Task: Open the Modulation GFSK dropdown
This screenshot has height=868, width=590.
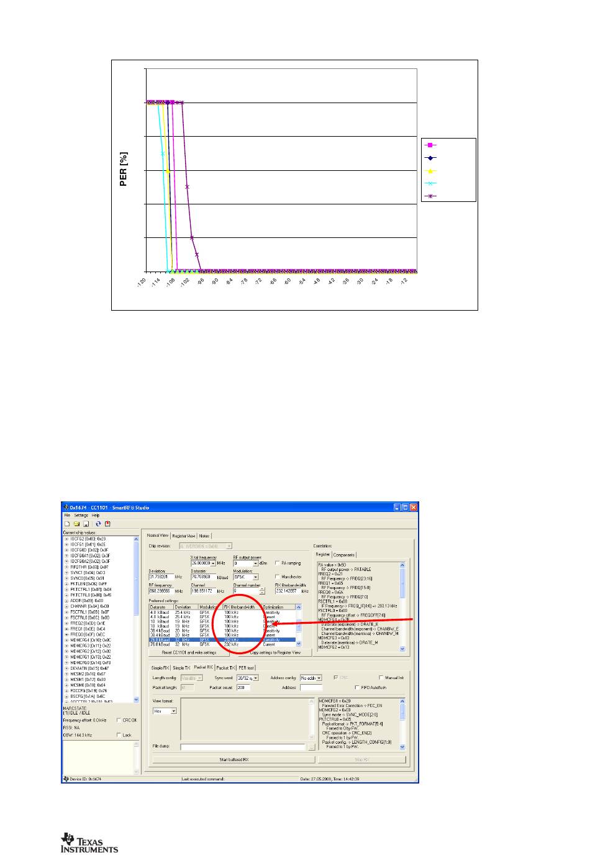Action: 255,577
